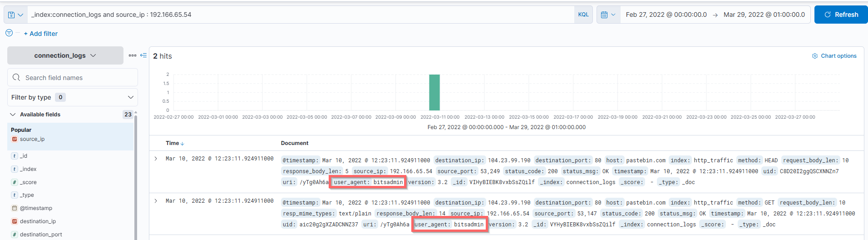Click the number type icon beside _score
This screenshot has height=240, width=868.
(15, 182)
